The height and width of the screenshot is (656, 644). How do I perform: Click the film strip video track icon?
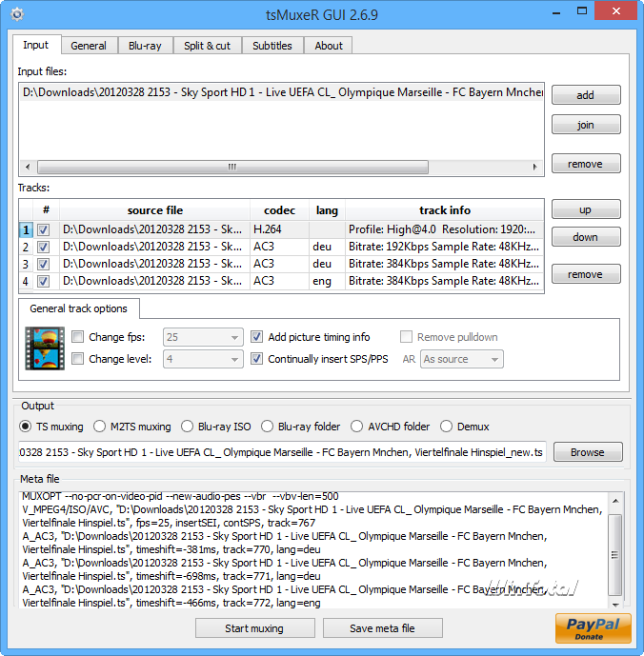tap(45, 348)
